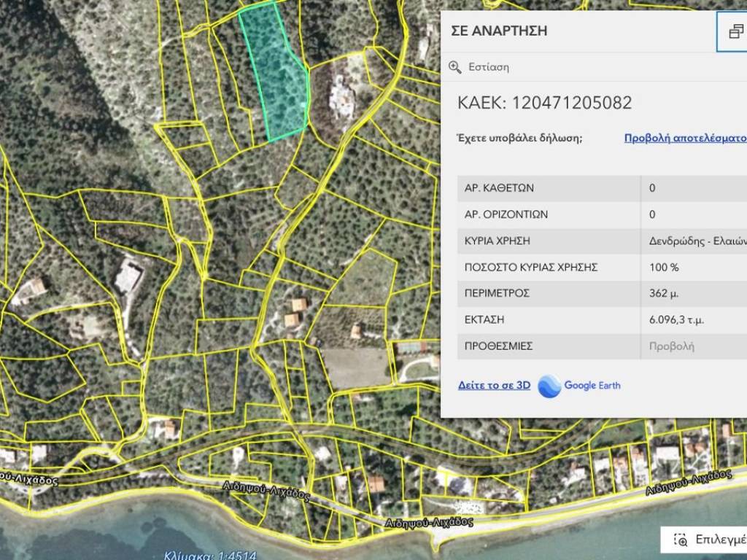Click the ΑΡ. ΟΡΙΖΟΝΤΙΩΝ row label

(x=506, y=215)
